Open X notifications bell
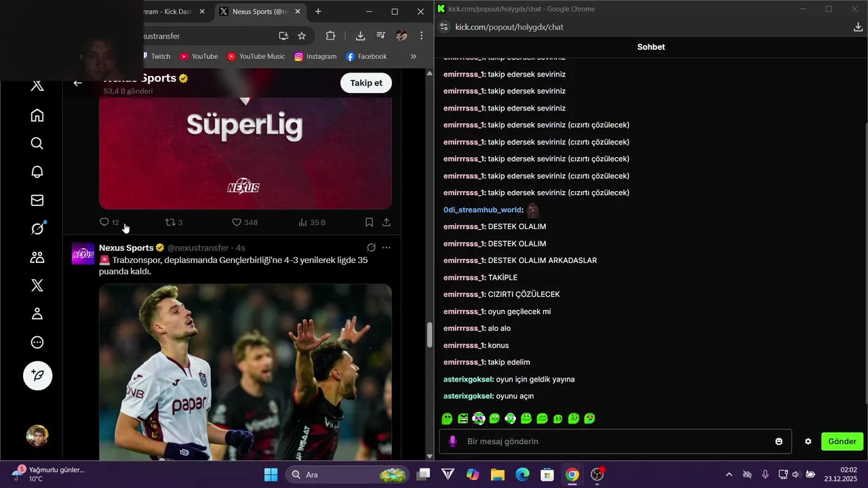 coord(37,172)
